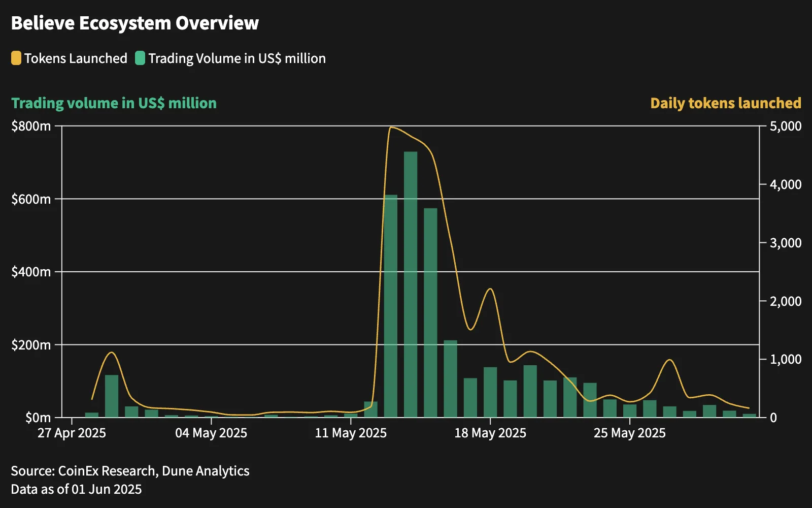The width and height of the screenshot is (812, 508).
Task: Click the 5,000 right axis label
Action: pyautogui.click(x=786, y=126)
